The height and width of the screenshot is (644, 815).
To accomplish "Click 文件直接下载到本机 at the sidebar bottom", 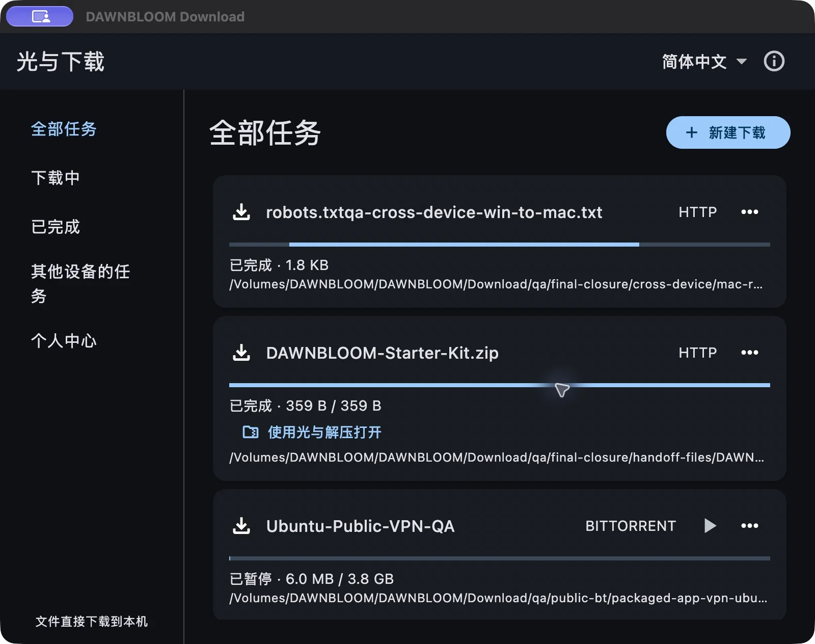I will tap(92, 621).
